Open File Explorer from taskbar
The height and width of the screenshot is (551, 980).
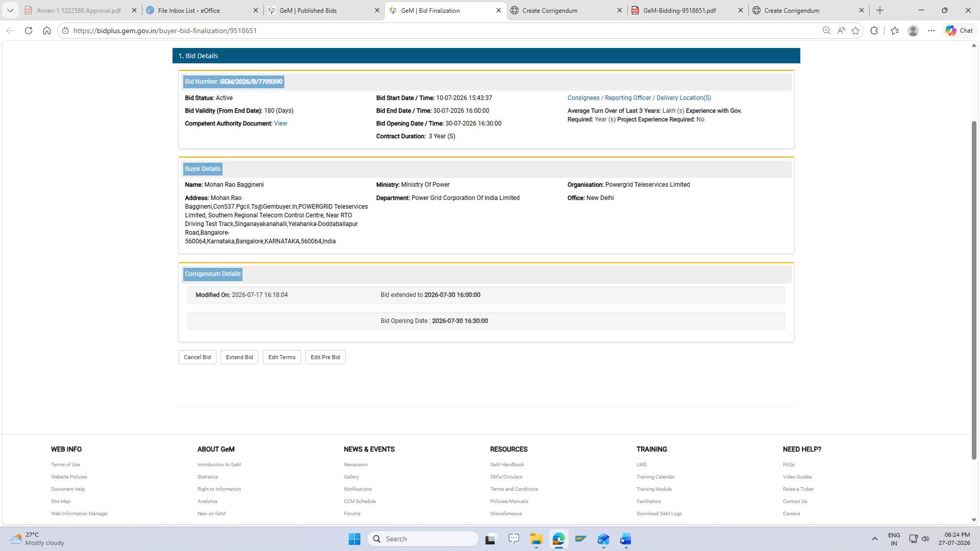click(536, 539)
